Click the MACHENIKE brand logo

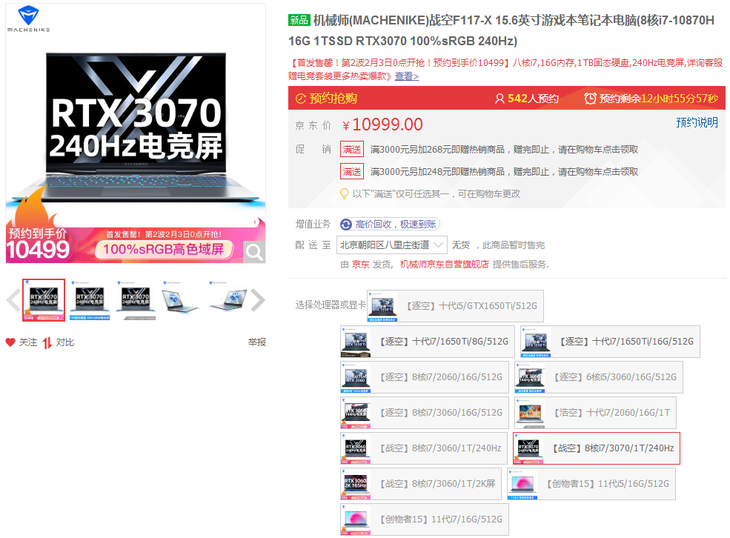pos(36,18)
